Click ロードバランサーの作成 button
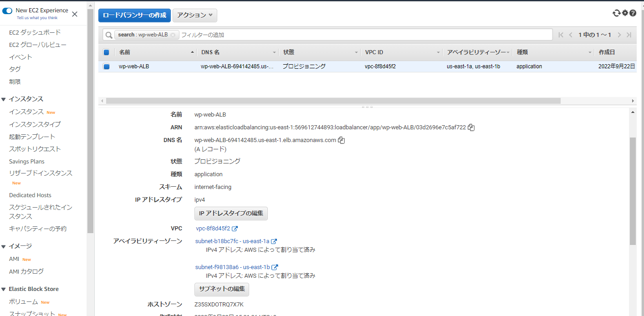The height and width of the screenshot is (316, 644). pos(134,15)
